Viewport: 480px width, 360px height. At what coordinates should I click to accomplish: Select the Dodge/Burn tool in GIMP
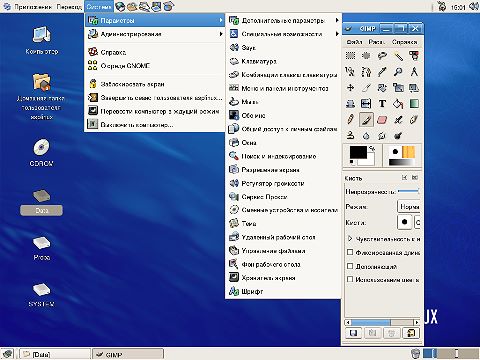tap(398, 136)
